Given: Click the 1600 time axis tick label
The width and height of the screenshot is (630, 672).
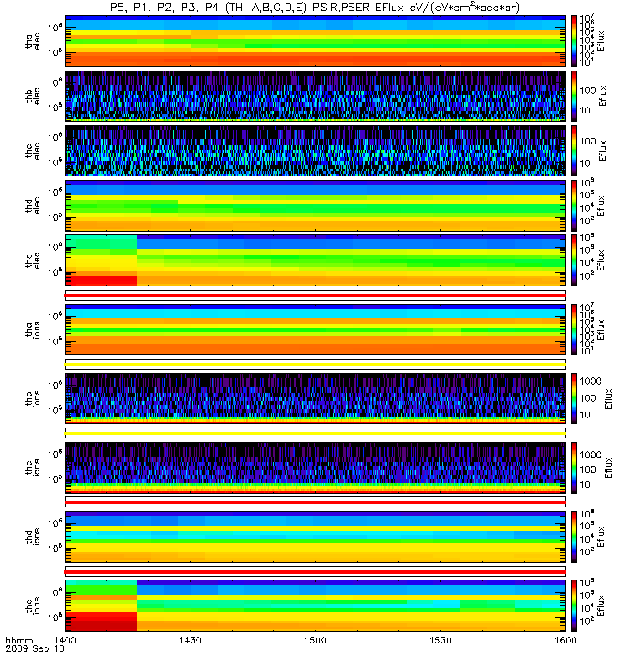Looking at the screenshot, I should (565, 640).
